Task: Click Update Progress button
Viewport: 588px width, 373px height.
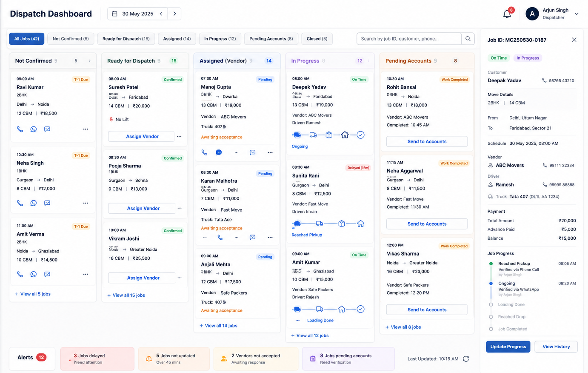Action: pos(508,347)
